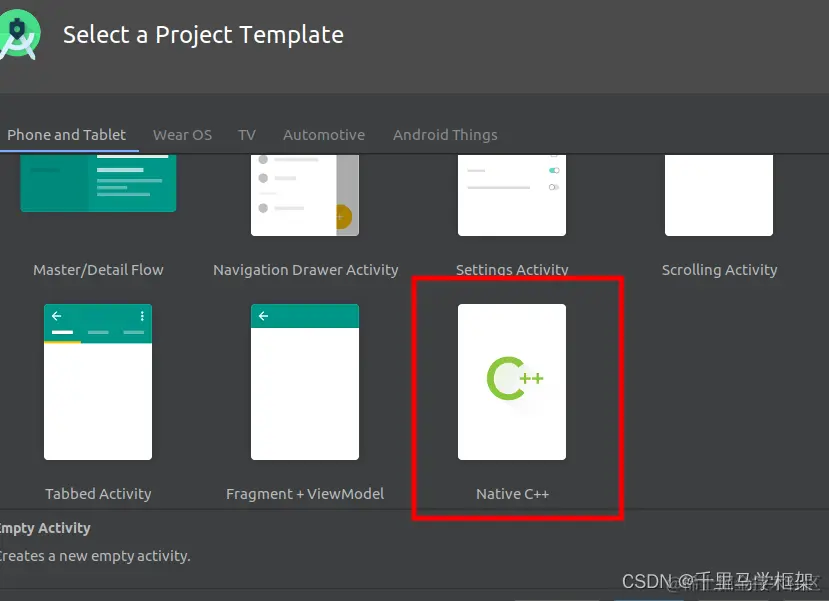Select the Fragment + ViewModel template thumbnail

click(305, 382)
